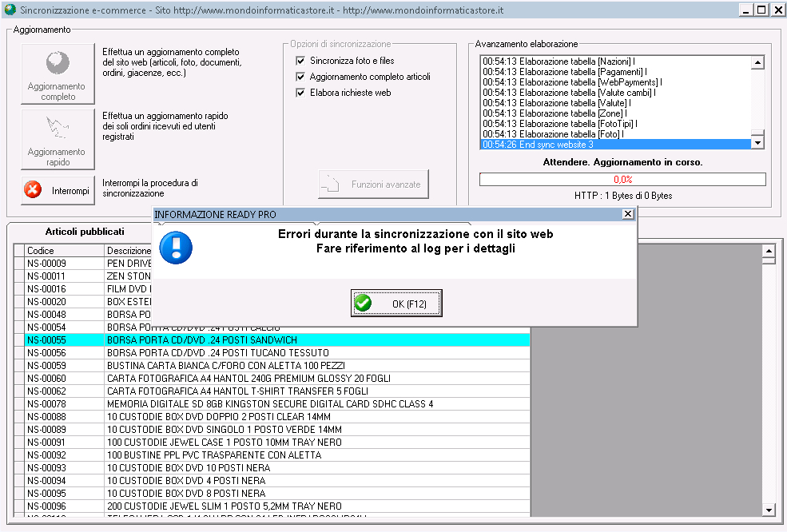The image size is (787, 532).
Task: Close the INFORMAZIONE READY PRO dialog
Action: click(628, 214)
